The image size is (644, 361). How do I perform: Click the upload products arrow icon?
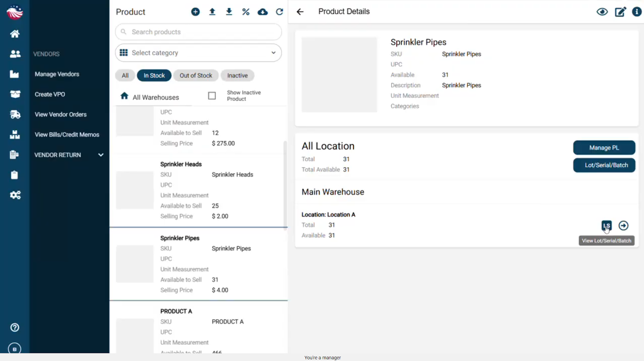pos(212,12)
